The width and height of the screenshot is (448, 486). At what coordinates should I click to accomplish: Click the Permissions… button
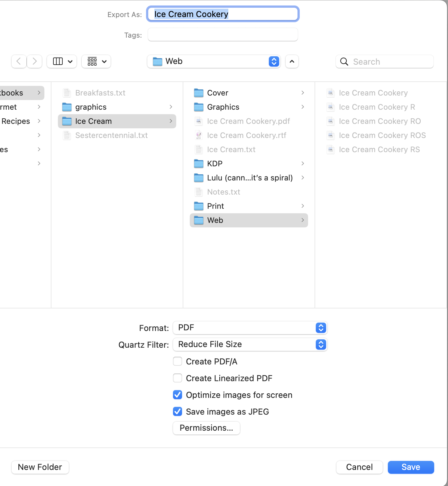(x=206, y=428)
